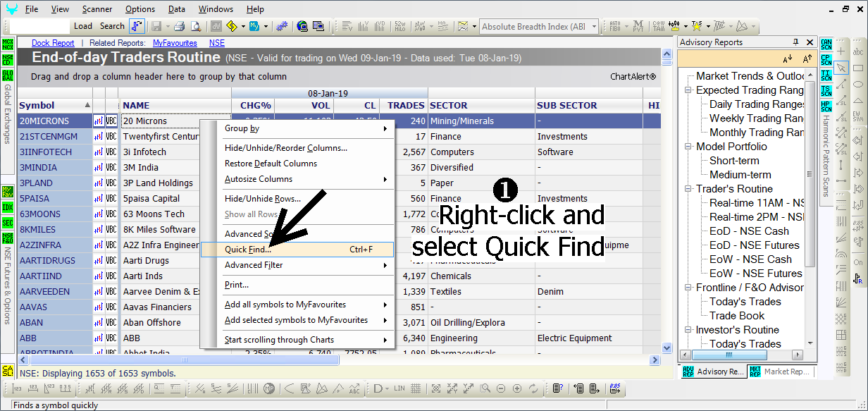The image size is (868, 411).
Task: Click VBC icon in 3MINDIA row
Action: pos(111,168)
